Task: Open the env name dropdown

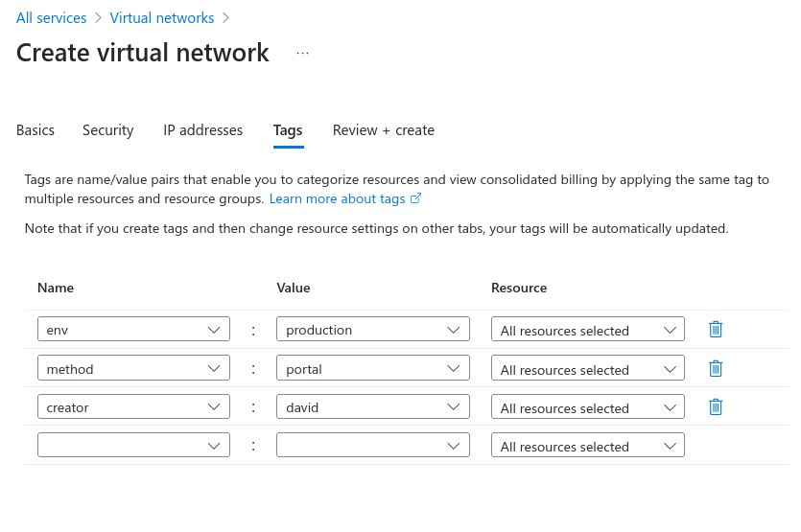Action: coord(133,330)
